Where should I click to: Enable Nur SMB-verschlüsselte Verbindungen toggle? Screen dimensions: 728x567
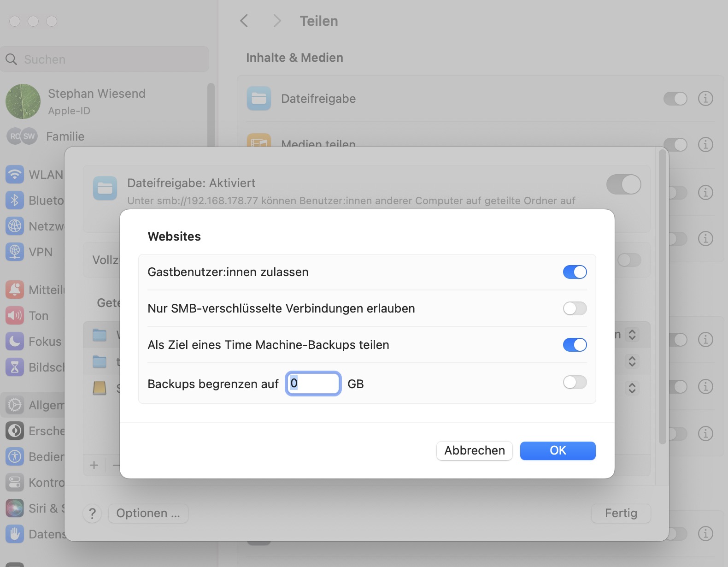point(575,308)
